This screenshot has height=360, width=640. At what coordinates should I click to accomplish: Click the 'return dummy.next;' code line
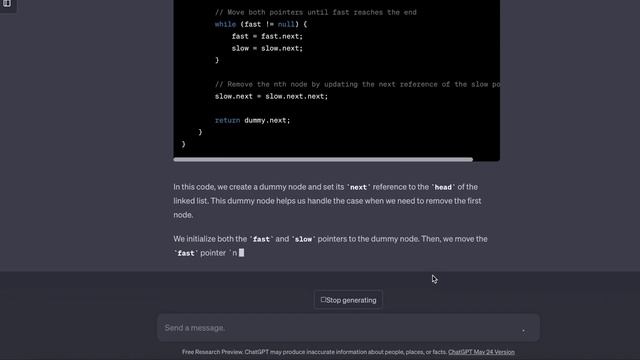[x=252, y=120]
